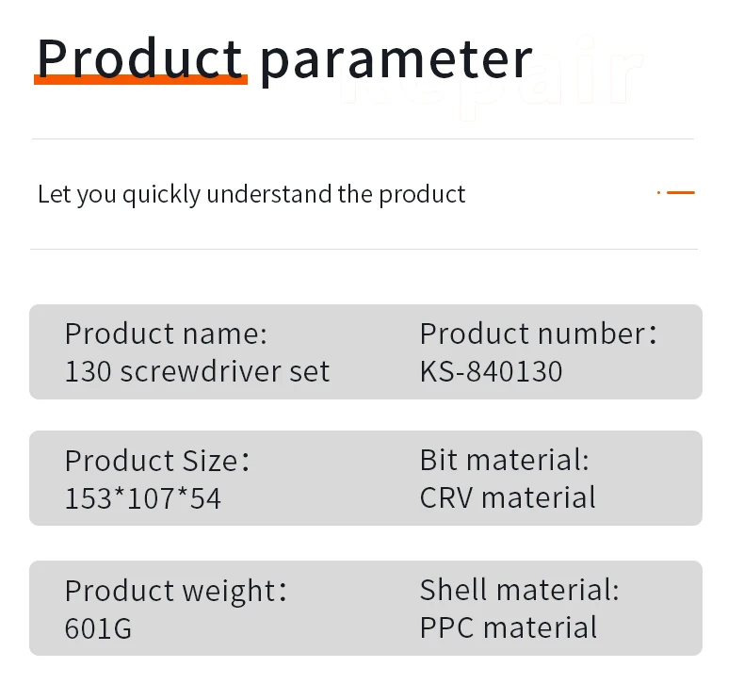Click the horizontal divider below the subtitle
744x700 pixels.
[x=364, y=249]
